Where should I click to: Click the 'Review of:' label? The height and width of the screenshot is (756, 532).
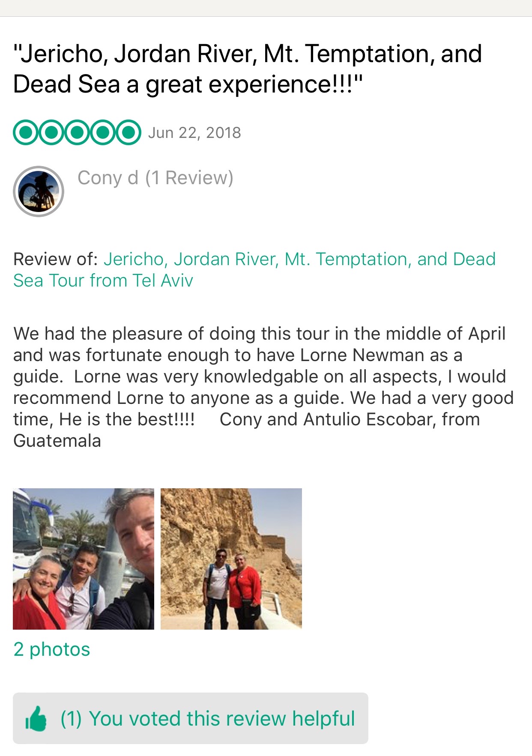[x=56, y=259]
